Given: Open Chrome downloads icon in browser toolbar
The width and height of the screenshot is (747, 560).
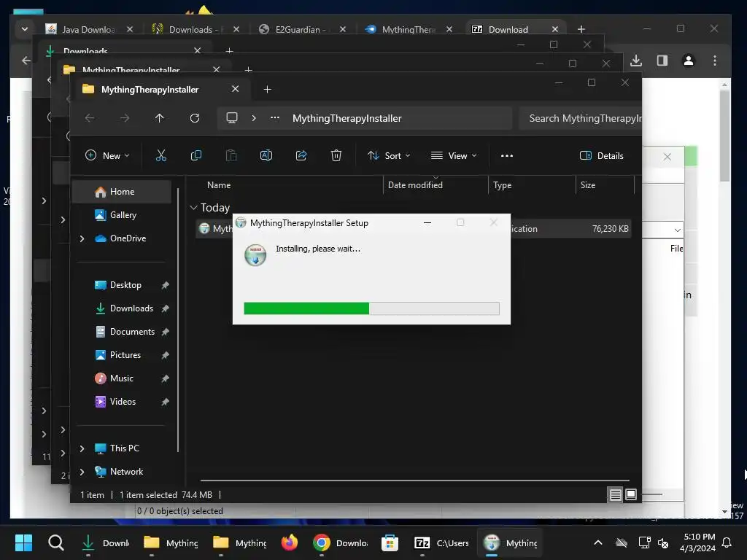Looking at the screenshot, I should click(636, 61).
